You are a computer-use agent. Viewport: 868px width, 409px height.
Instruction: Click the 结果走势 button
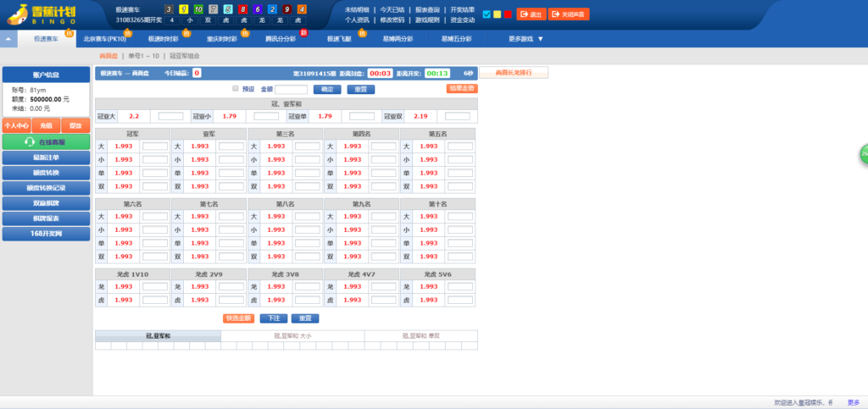462,88
